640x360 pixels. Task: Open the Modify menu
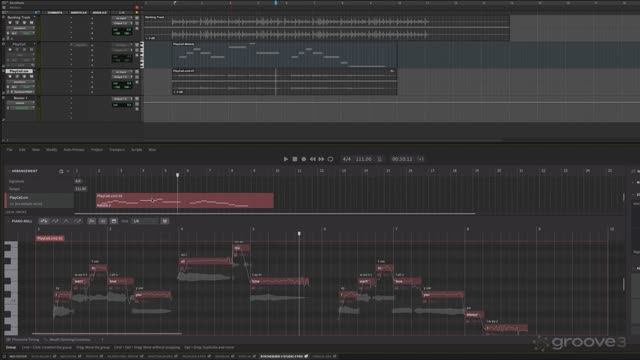pos(52,150)
